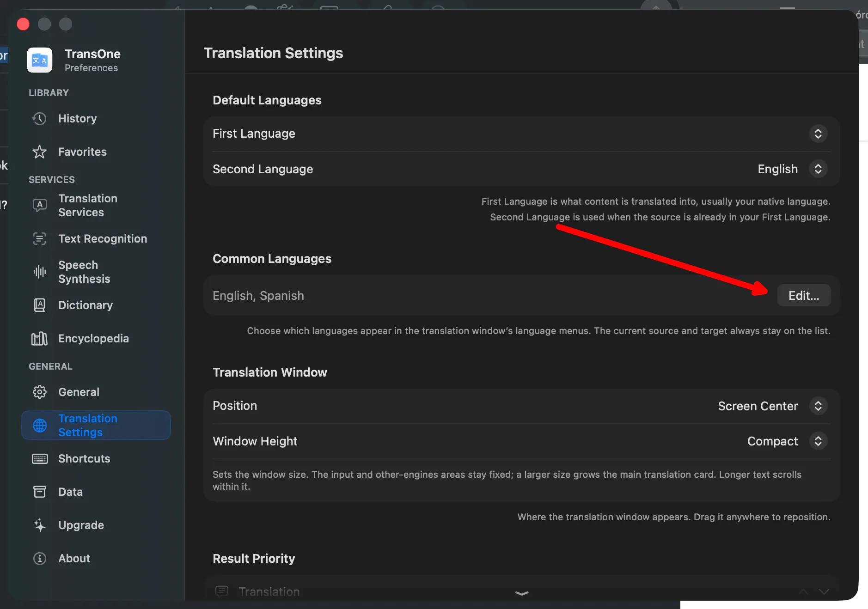This screenshot has height=609, width=868.
Task: Click the Result Priority heading
Action: click(254, 559)
